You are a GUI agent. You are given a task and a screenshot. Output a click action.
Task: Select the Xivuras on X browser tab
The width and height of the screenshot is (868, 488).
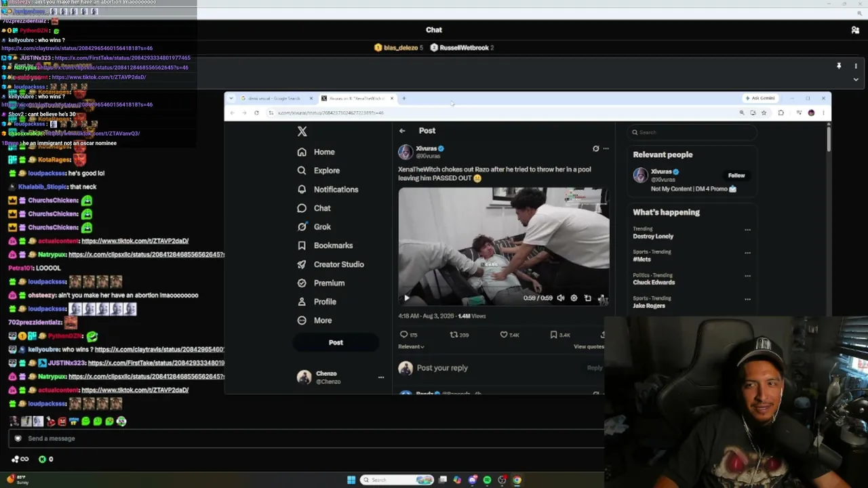(x=357, y=99)
